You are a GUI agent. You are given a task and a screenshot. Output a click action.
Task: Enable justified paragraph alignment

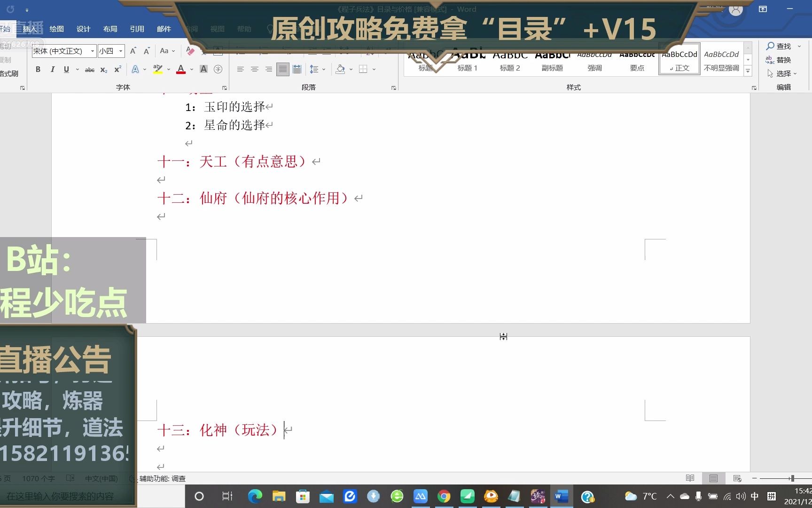tap(282, 69)
